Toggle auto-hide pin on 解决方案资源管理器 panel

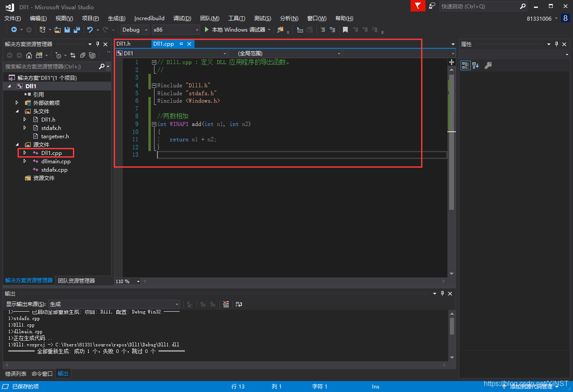97,44
